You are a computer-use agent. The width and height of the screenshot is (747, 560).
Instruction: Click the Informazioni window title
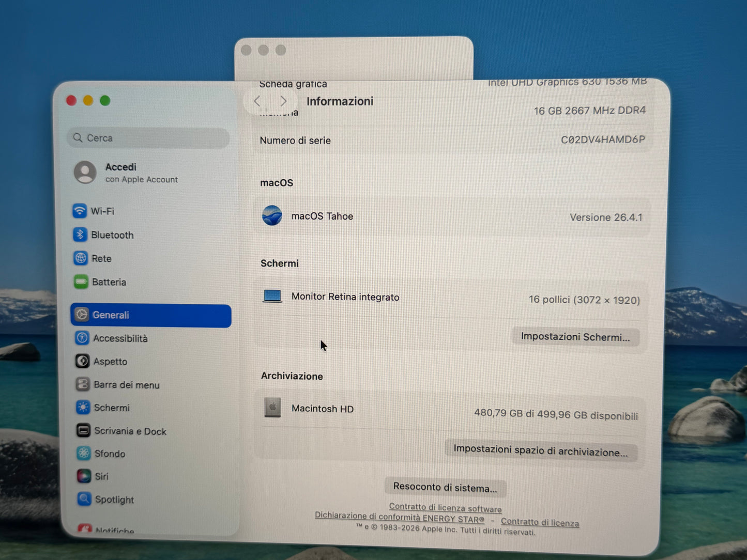340,101
